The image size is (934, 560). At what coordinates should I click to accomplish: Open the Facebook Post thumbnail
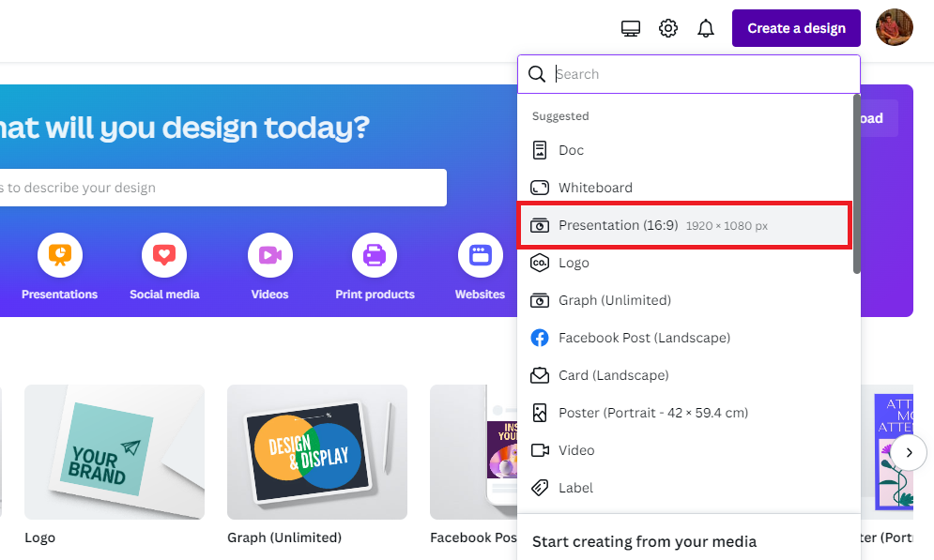click(473, 452)
